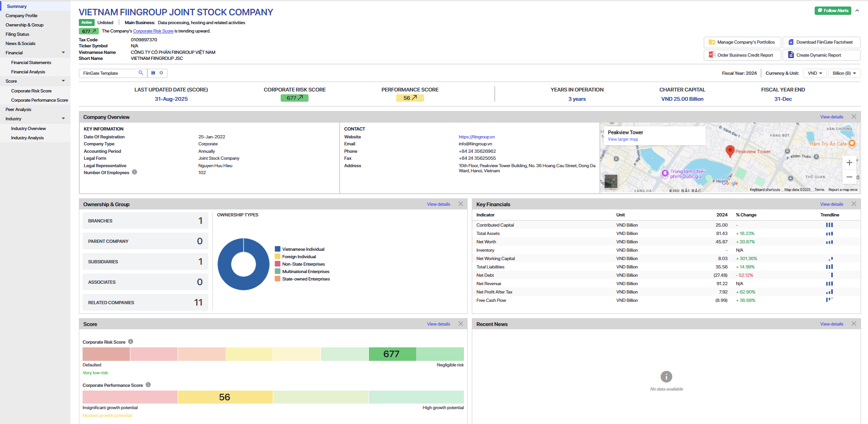The image size is (868, 424).
Task: Toggle Vietnamese Individual legend in ownership chart
Action: [x=303, y=249]
